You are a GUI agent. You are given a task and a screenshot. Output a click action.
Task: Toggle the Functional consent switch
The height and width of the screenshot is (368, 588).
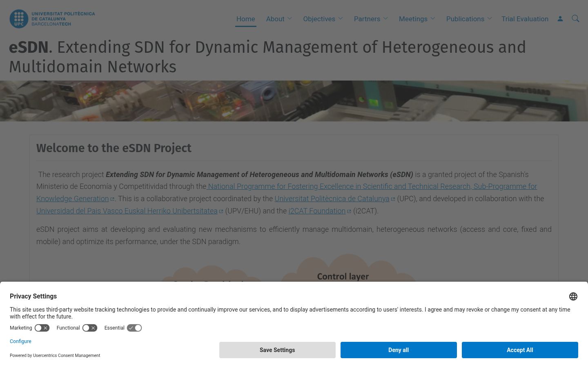coord(90,328)
